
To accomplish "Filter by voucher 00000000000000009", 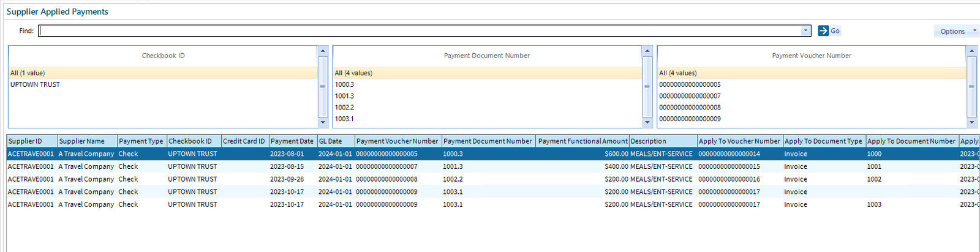I will coord(812,119).
